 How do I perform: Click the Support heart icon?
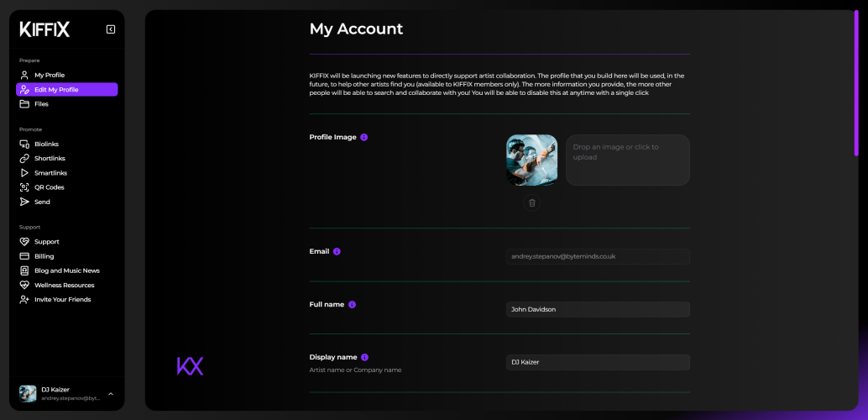(24, 242)
